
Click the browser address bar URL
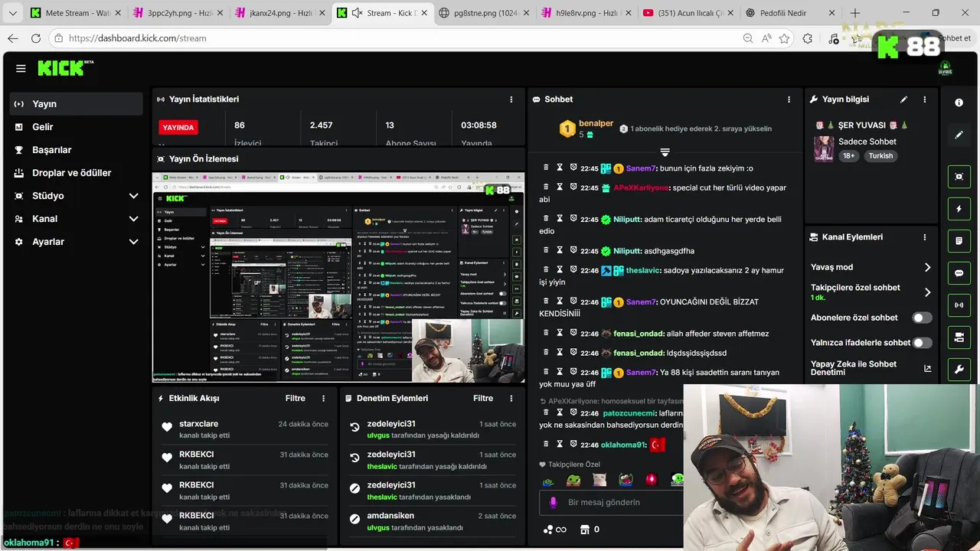[138, 38]
